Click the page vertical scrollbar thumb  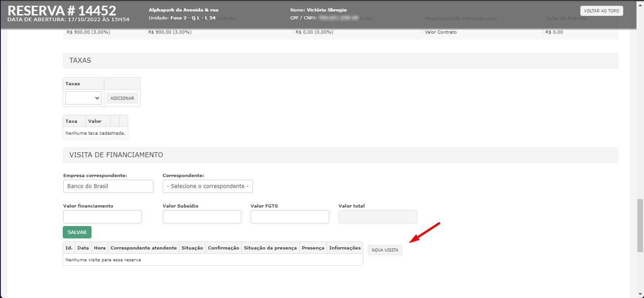point(640,226)
